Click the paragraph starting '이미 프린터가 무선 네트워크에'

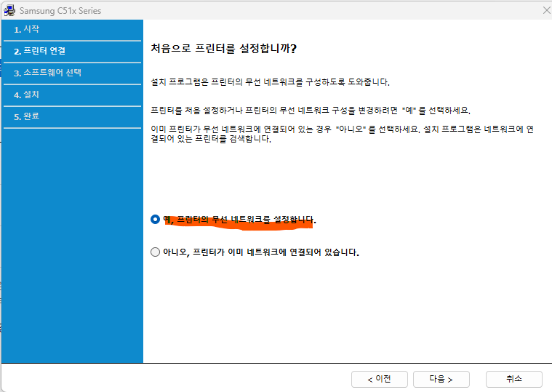(x=343, y=134)
